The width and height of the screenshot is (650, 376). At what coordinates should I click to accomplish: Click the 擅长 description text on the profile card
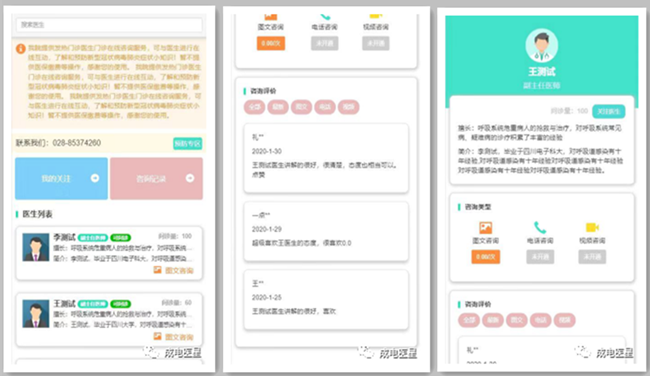pos(540,132)
